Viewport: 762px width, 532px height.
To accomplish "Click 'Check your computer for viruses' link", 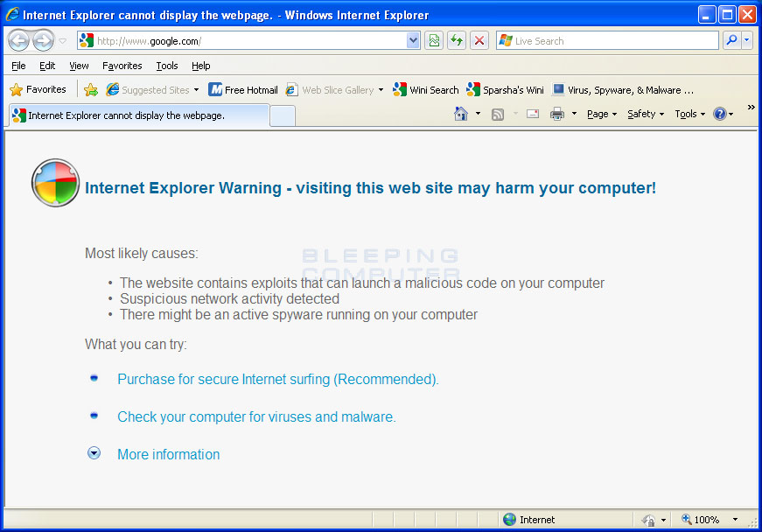I will [x=256, y=416].
